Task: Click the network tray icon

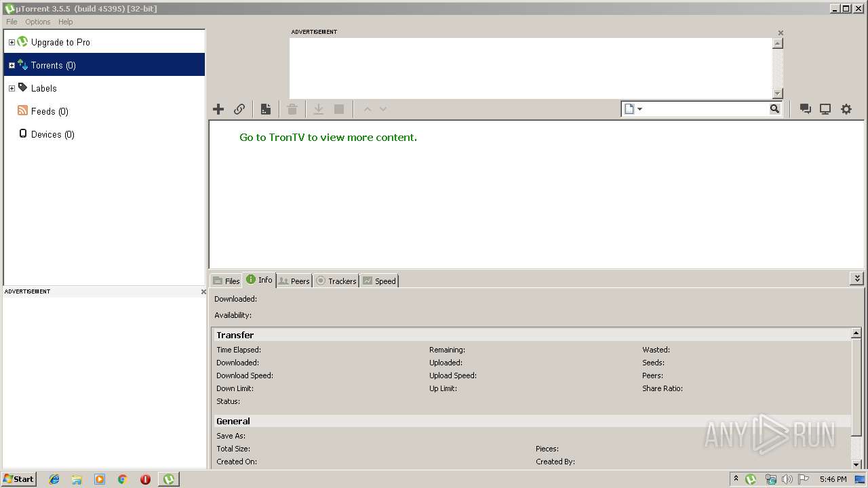Action: click(770, 479)
